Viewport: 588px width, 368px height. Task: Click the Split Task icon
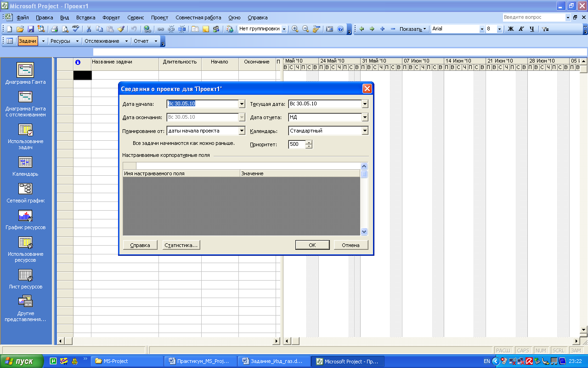click(x=182, y=29)
